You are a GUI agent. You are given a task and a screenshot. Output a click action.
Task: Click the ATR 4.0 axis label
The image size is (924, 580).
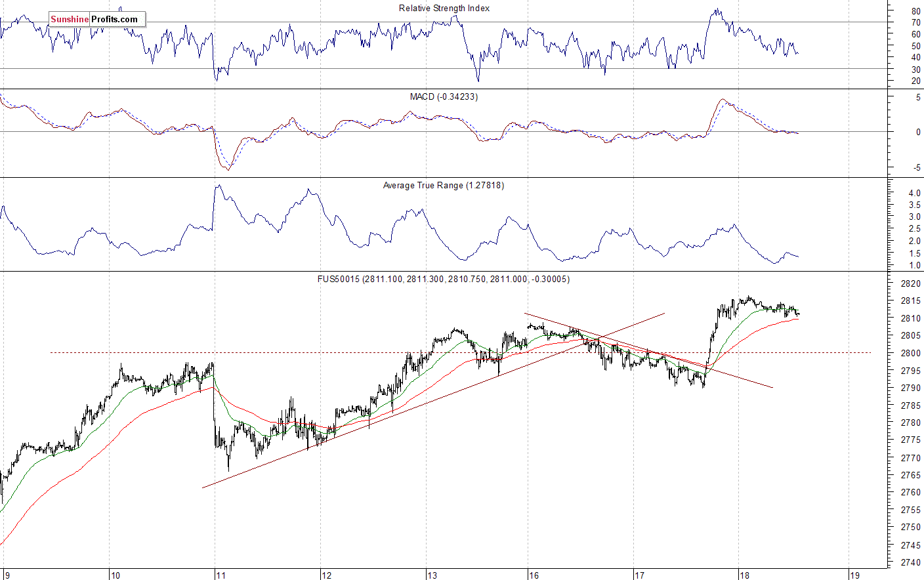[x=914, y=194]
